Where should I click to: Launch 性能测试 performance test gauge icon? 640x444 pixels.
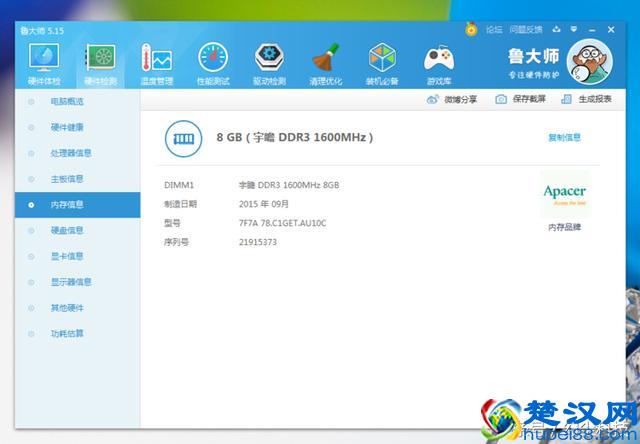click(213, 64)
